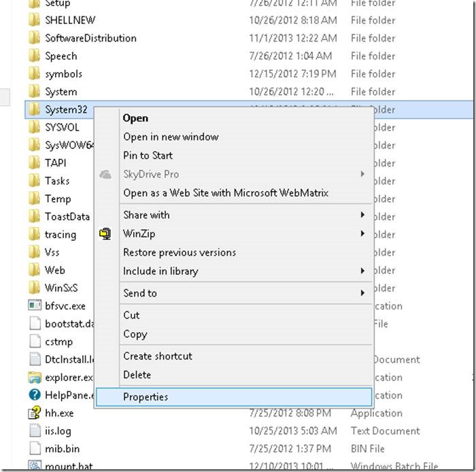Click the bfsvc.exe application icon
Screen dimensions: 476x472
35,305
